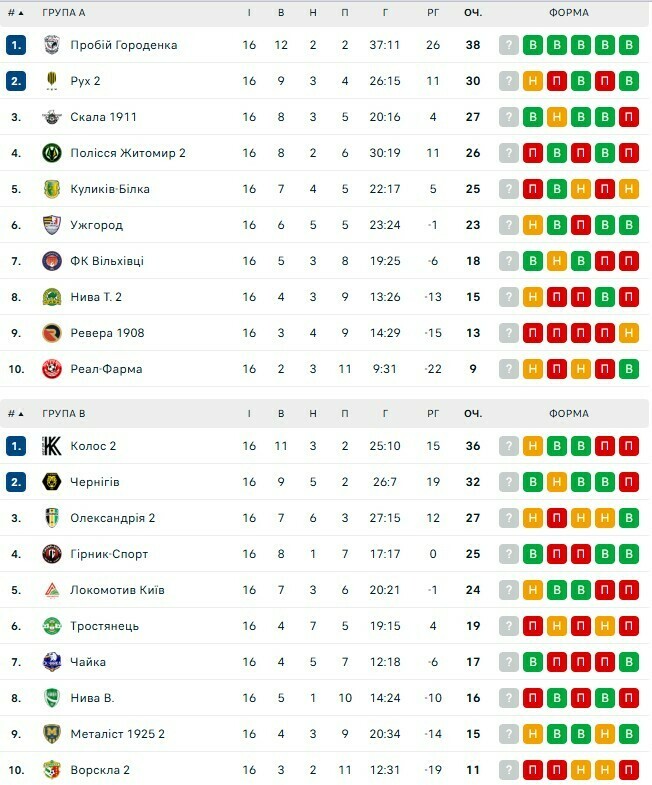Open the Олександрія 2 team link
This screenshot has width=652, height=785.
(x=113, y=518)
